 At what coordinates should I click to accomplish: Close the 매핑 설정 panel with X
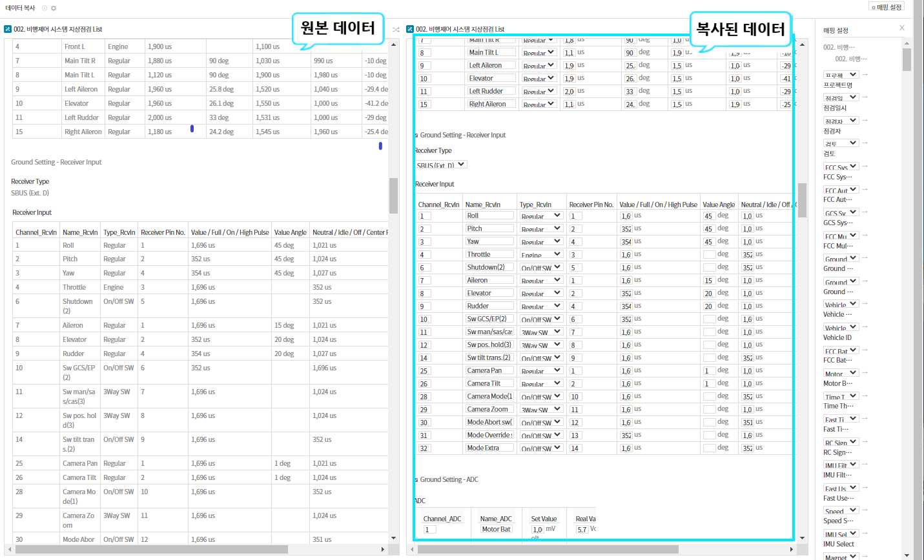coord(902,28)
